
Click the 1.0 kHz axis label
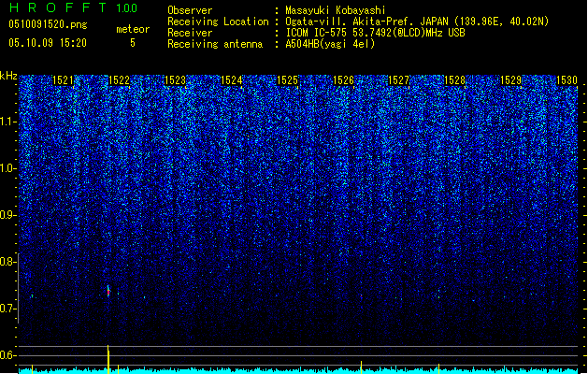8,169
